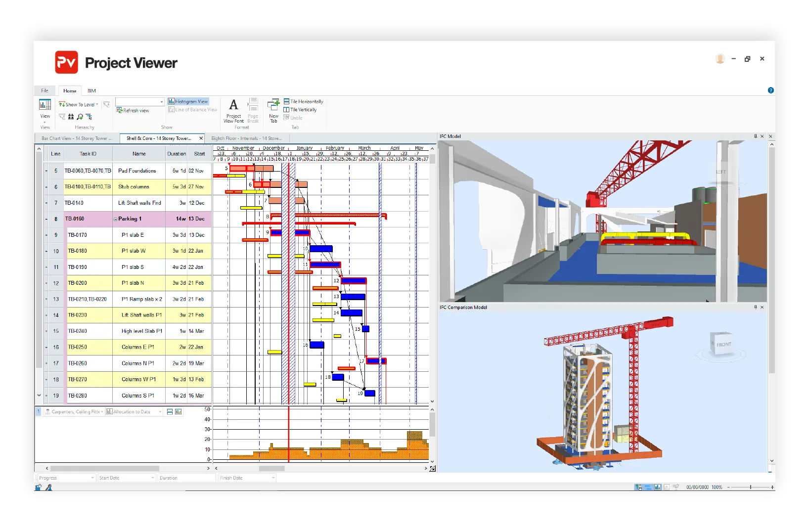
Task: Click the blue bar for task 12 in Gantt
Action: pos(354,281)
